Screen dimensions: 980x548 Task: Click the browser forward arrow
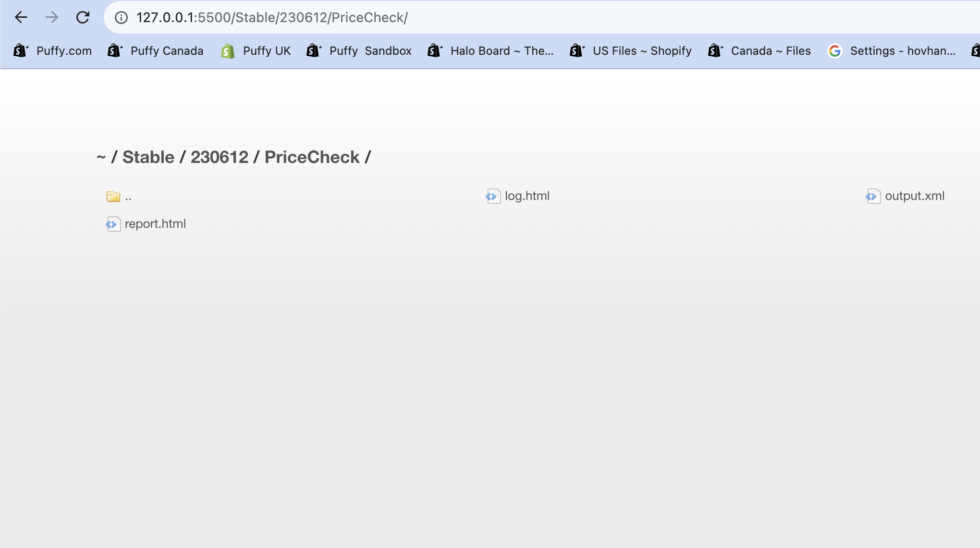(x=52, y=18)
